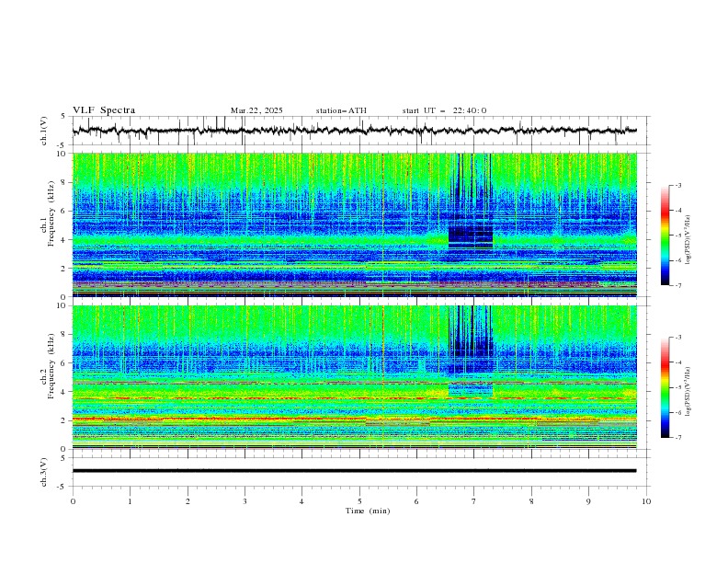Click the ch.1 voltage waveform trace

(354, 131)
